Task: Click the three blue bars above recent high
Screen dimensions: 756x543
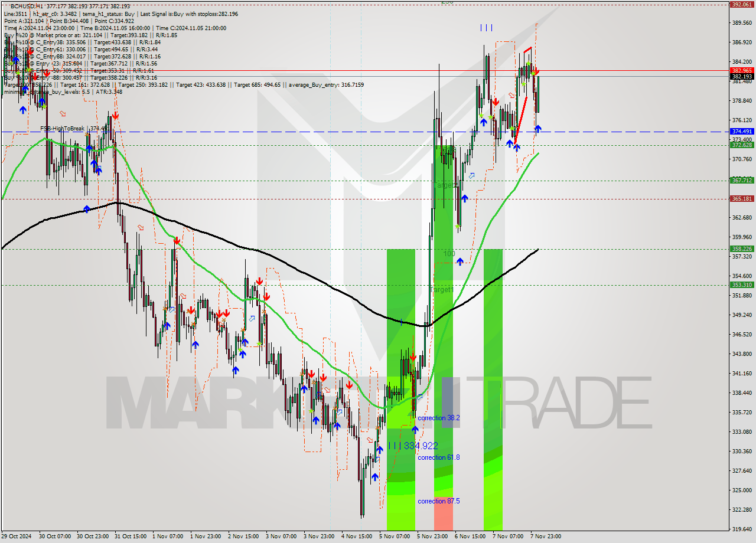Action: pyautogui.click(x=486, y=27)
